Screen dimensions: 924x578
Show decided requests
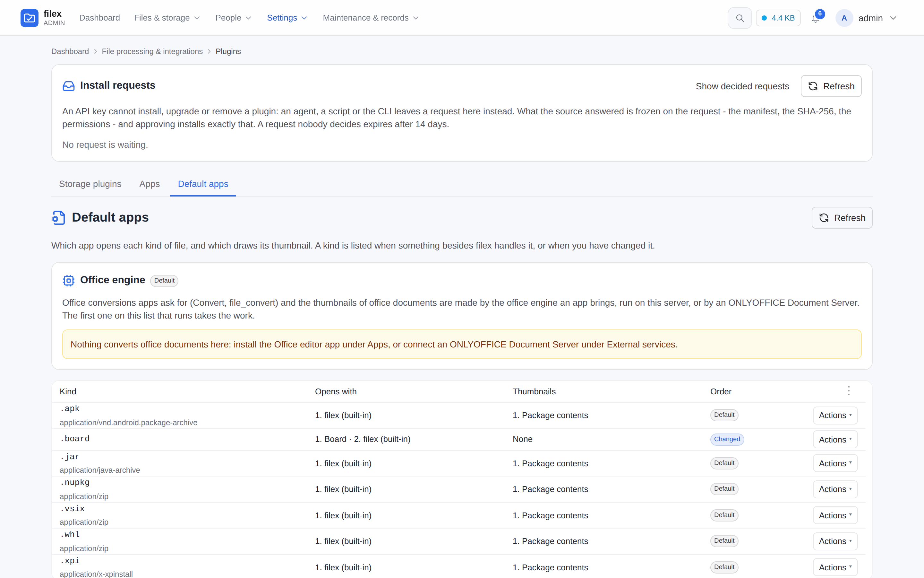pyautogui.click(x=742, y=86)
